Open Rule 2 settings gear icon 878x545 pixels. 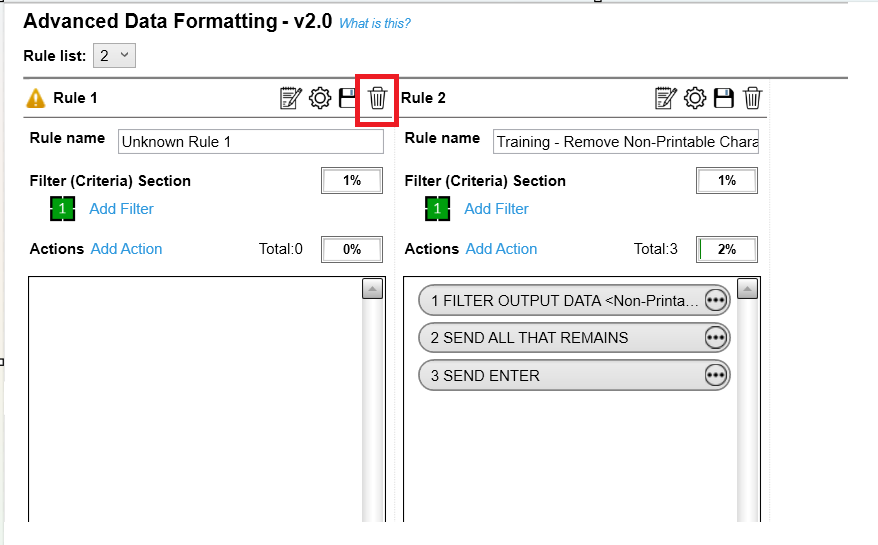pos(695,98)
